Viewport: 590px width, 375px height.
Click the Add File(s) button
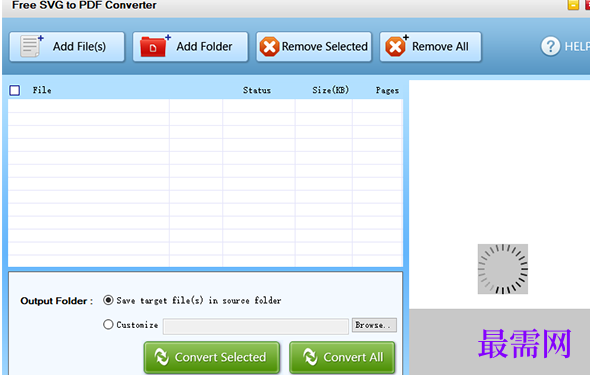67,47
